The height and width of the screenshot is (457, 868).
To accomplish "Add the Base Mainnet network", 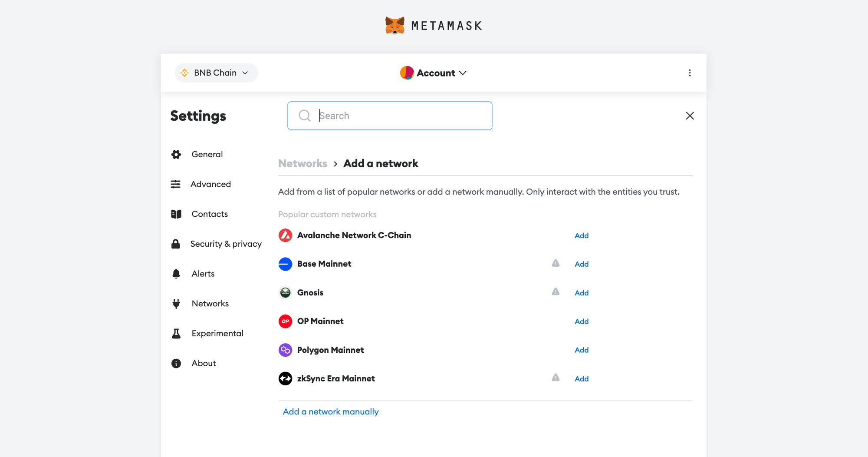I will click(x=582, y=264).
